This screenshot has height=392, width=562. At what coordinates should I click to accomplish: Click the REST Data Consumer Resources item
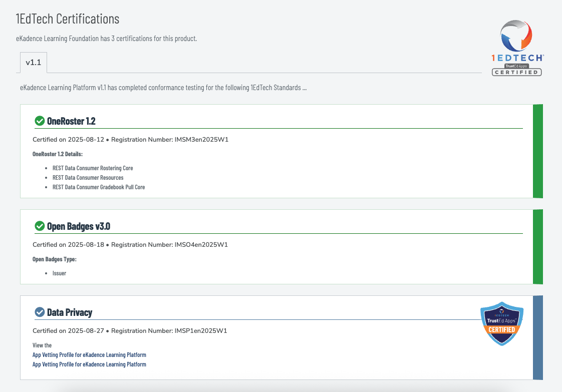pos(88,178)
